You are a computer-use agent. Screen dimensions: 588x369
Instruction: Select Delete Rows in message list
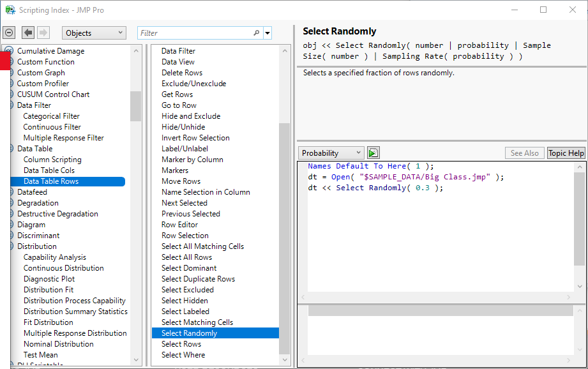click(182, 73)
